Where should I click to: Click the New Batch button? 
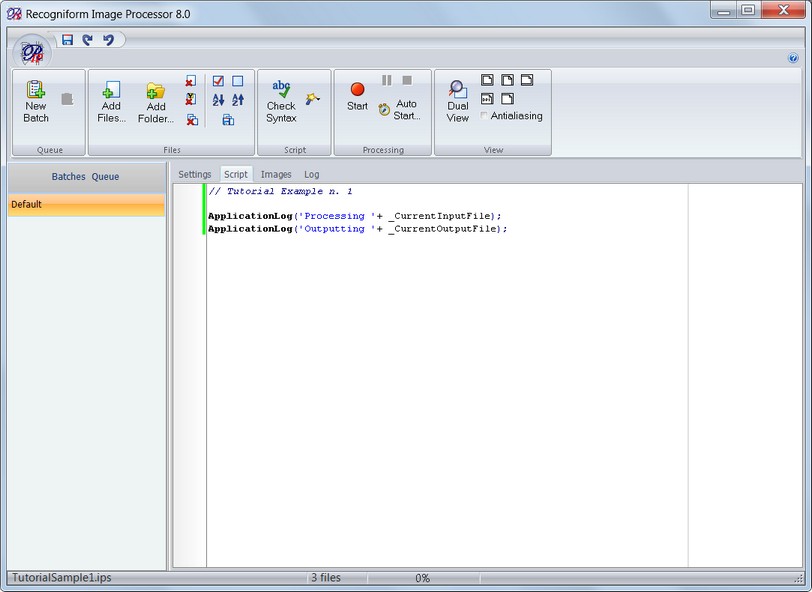[36, 102]
